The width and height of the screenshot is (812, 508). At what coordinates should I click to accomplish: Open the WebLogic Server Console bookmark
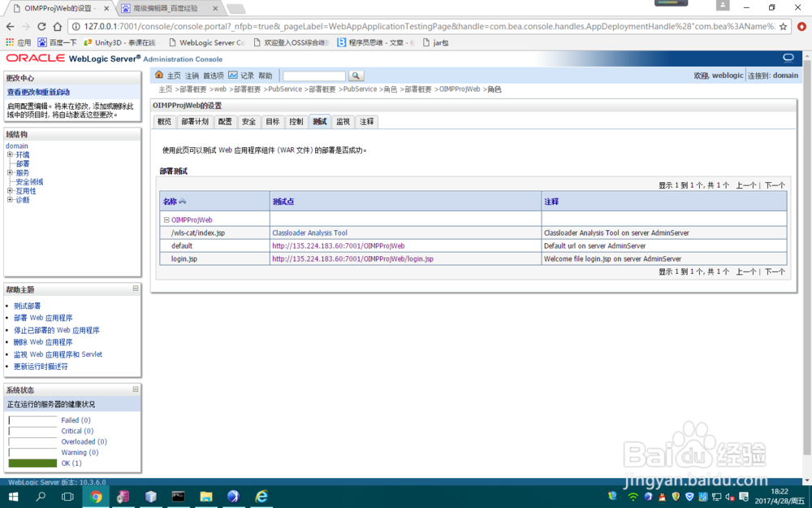[206, 42]
